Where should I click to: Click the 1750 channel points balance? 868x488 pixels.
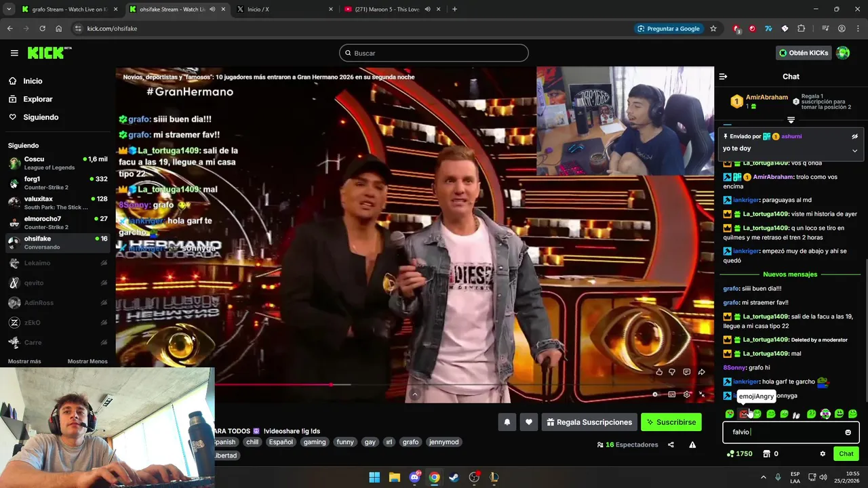click(739, 454)
